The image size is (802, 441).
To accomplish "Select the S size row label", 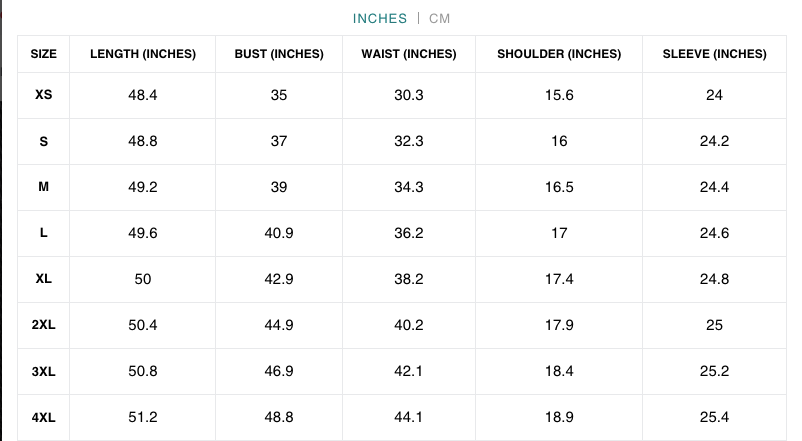I will pos(44,141).
